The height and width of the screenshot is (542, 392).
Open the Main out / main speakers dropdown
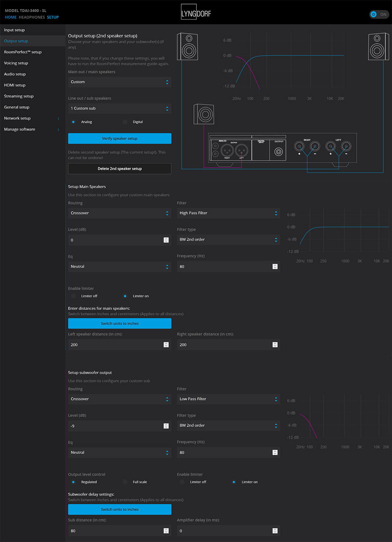click(x=119, y=82)
